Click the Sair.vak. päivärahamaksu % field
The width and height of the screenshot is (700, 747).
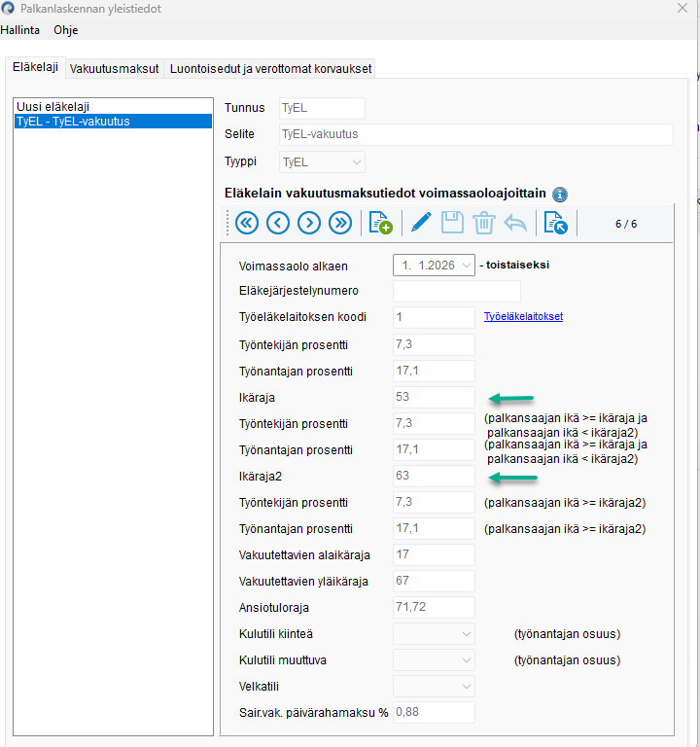(434, 712)
